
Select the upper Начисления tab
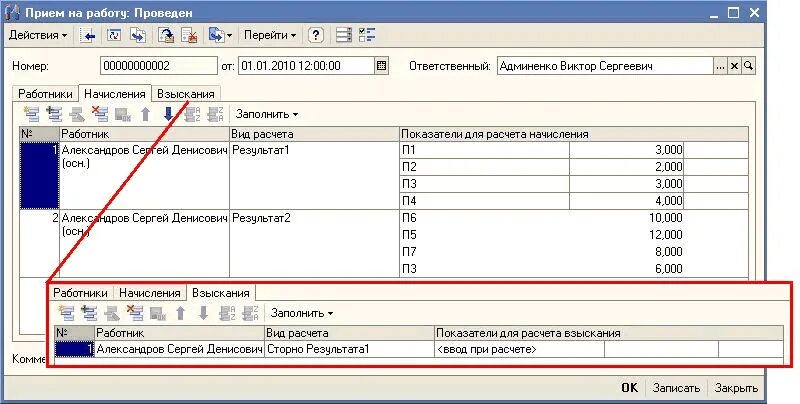pos(115,94)
